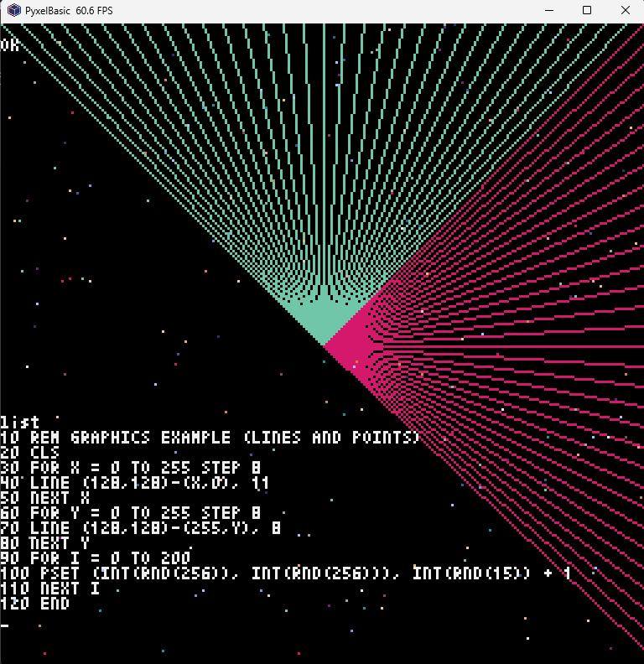Click the '80 NEXT Y' line

pyautogui.click(x=45, y=543)
